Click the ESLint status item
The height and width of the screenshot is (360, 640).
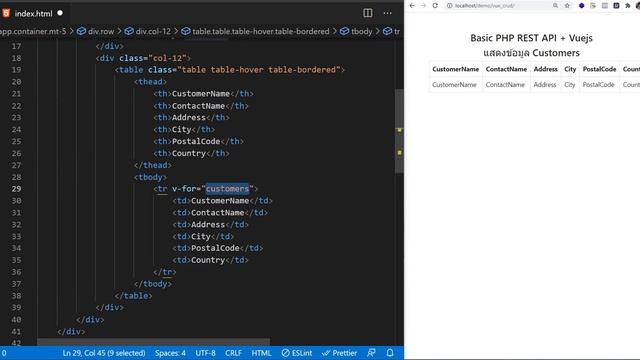click(297, 353)
